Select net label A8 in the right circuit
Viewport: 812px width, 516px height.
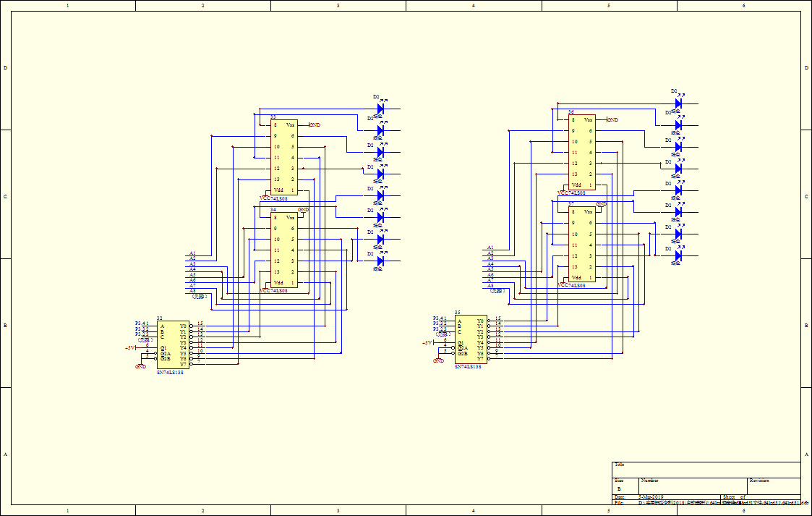pyautogui.click(x=490, y=286)
